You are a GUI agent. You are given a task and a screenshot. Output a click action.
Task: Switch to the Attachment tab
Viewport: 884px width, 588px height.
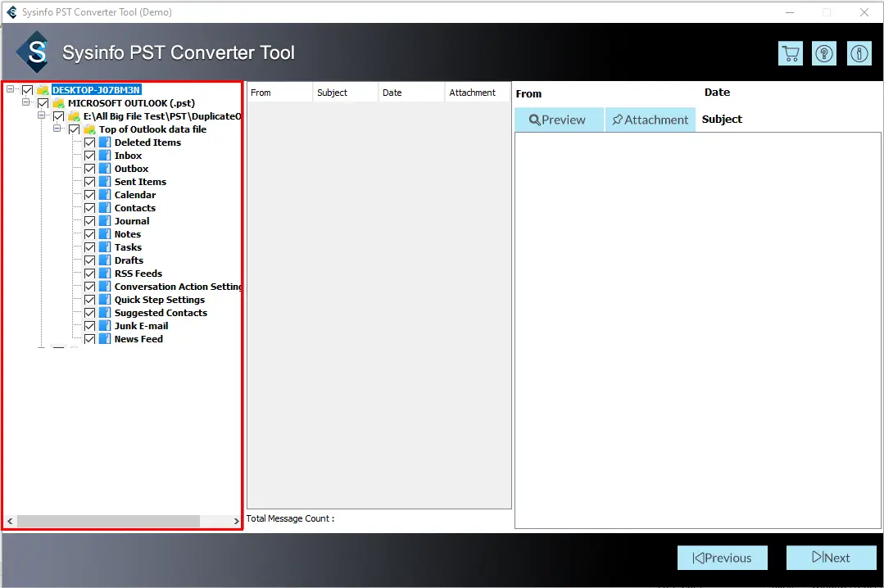pos(651,120)
